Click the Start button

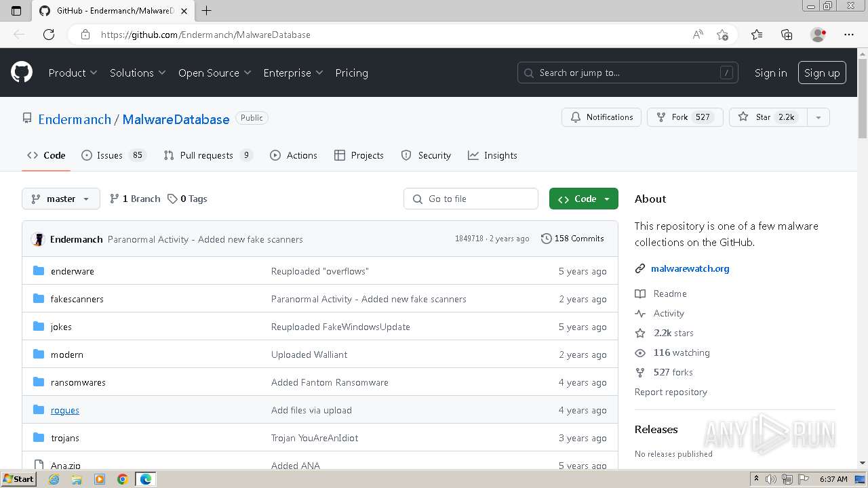pos(18,479)
